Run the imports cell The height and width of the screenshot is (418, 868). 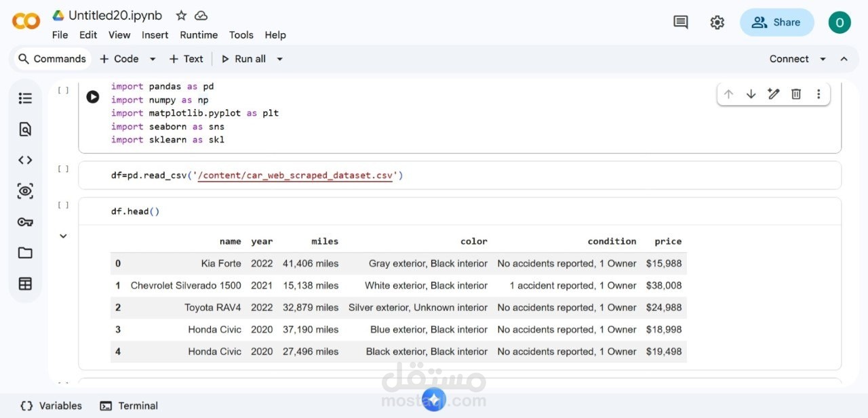point(93,97)
